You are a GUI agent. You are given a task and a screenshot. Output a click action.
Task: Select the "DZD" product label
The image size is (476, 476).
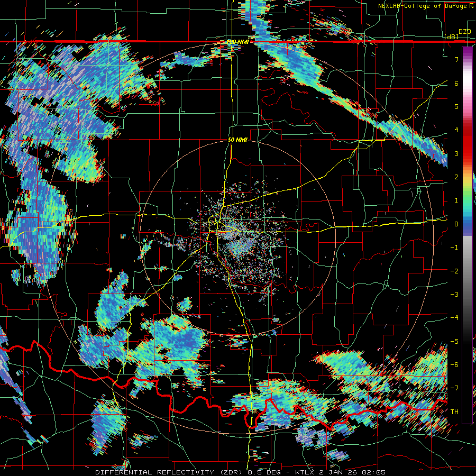[464, 32]
